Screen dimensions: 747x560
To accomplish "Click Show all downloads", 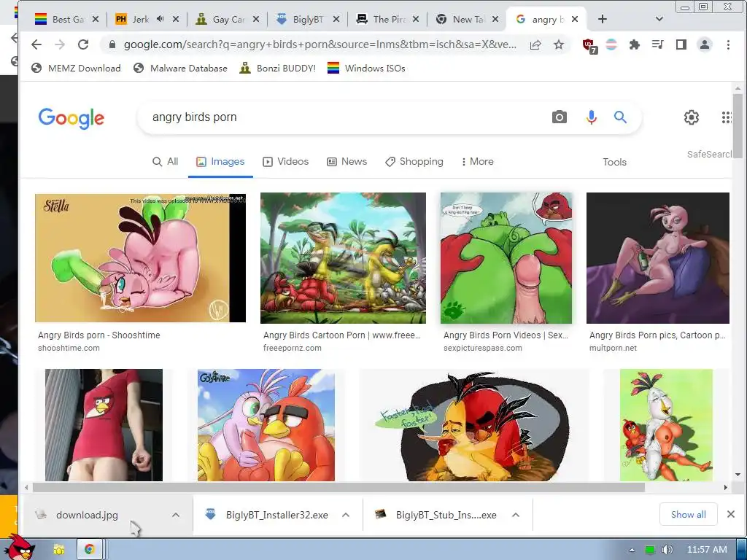I will coord(689,514).
